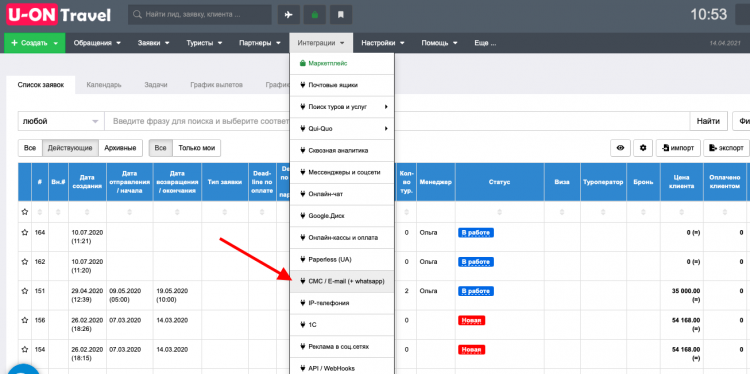Click Новая status of request 156

pos(472,320)
